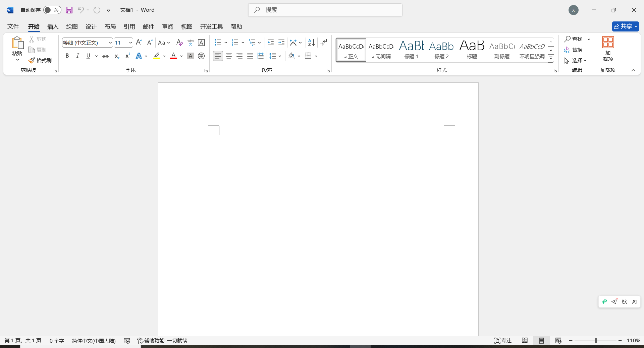Apply character shading icon
The height and width of the screenshot is (348, 644).
(191, 56)
